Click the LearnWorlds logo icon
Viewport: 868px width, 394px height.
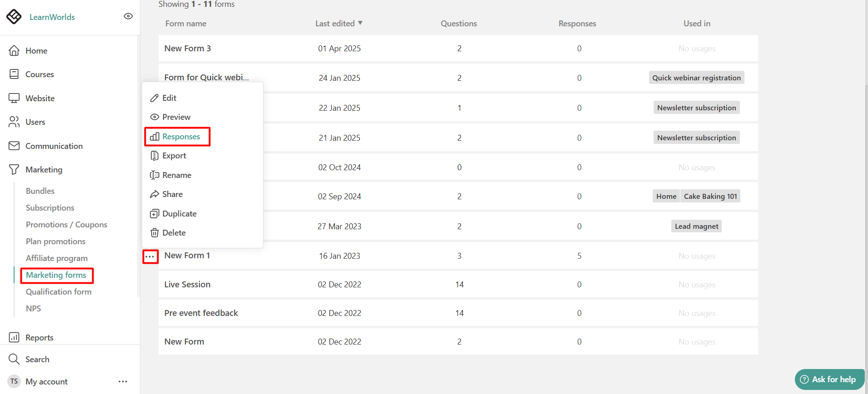[x=14, y=16]
